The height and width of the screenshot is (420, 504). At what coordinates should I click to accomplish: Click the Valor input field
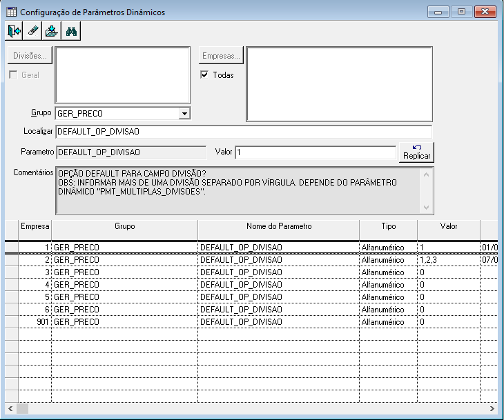[316, 152]
